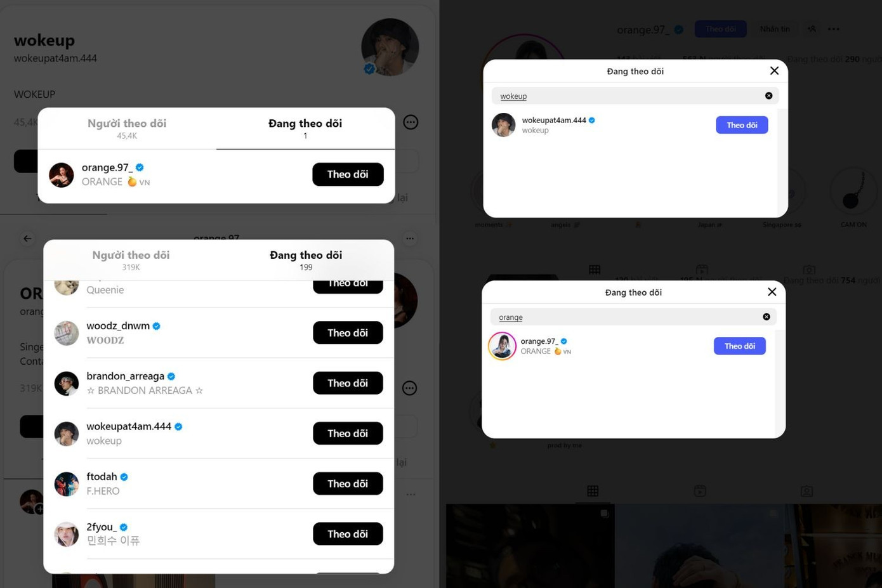The image size is (882, 588).
Task: Open the ftodah username link
Action: coord(102,477)
